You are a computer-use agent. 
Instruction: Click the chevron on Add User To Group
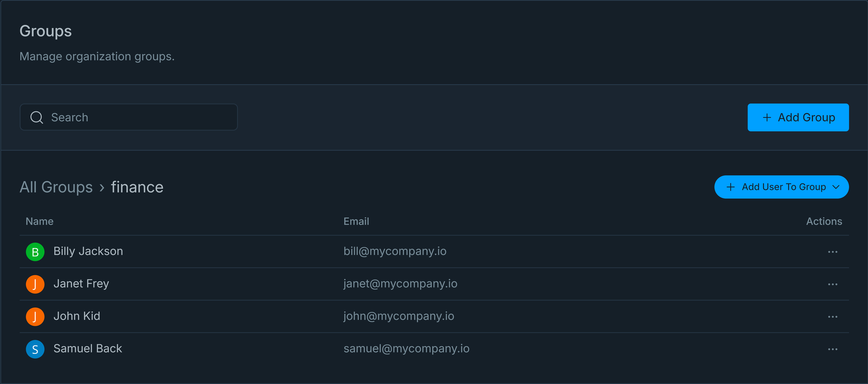(x=836, y=187)
